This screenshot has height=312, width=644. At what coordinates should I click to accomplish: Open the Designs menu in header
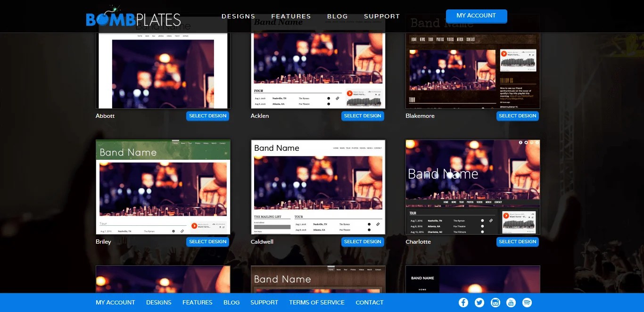(x=239, y=16)
